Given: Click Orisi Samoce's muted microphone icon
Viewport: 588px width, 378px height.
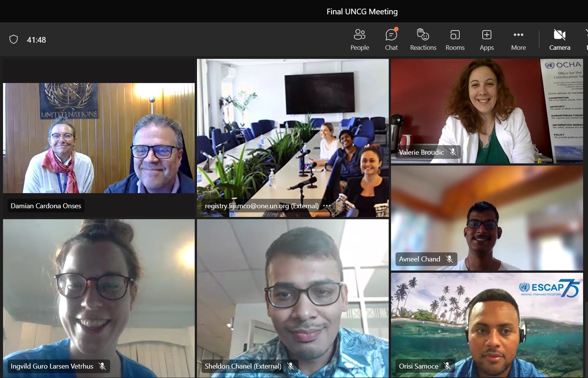Looking at the screenshot, I should tap(447, 366).
